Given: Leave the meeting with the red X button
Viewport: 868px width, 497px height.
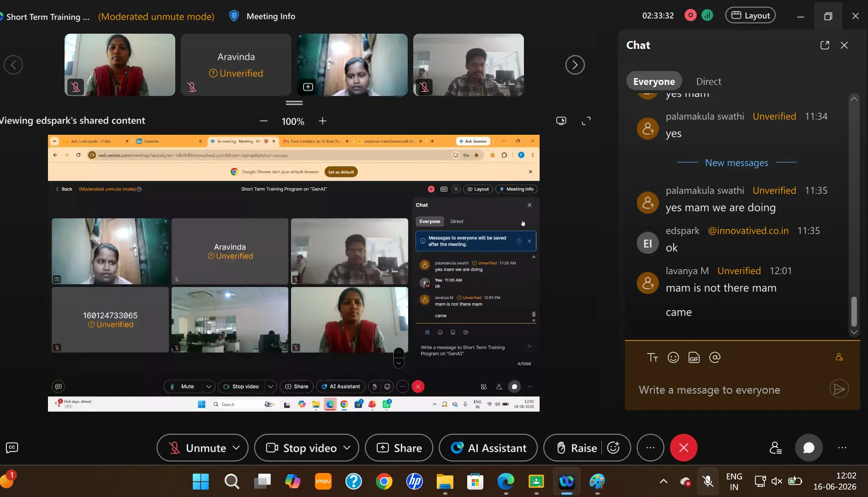Looking at the screenshot, I should tap(684, 448).
